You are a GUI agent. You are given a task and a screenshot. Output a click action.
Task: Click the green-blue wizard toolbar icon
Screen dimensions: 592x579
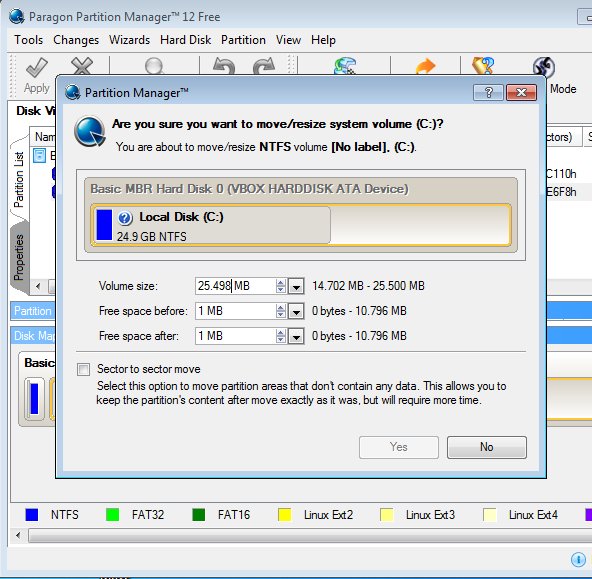click(345, 66)
